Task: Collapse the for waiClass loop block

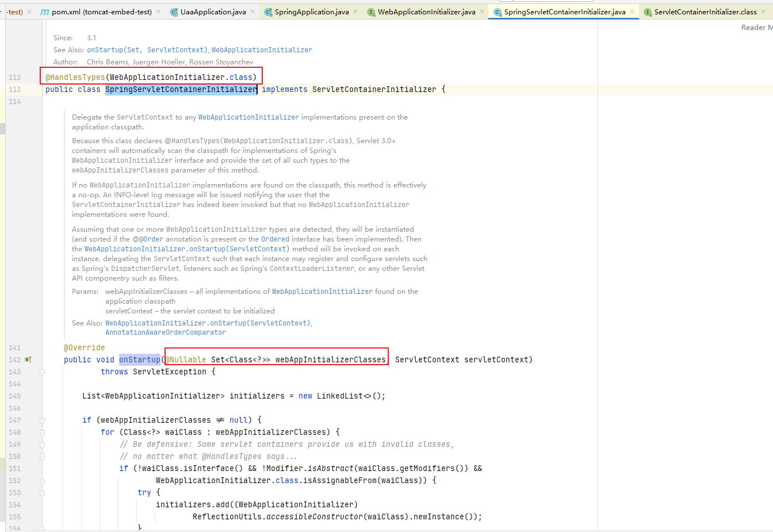Action: [x=42, y=433]
